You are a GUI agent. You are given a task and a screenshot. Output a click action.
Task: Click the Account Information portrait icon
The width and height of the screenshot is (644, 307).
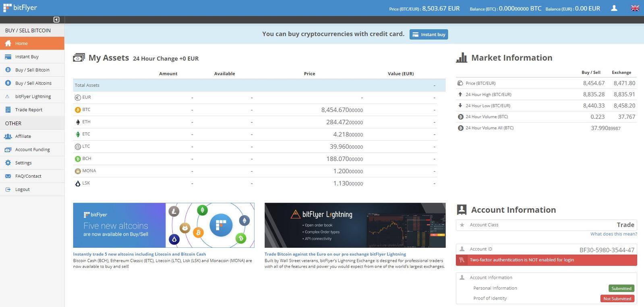coord(462,210)
